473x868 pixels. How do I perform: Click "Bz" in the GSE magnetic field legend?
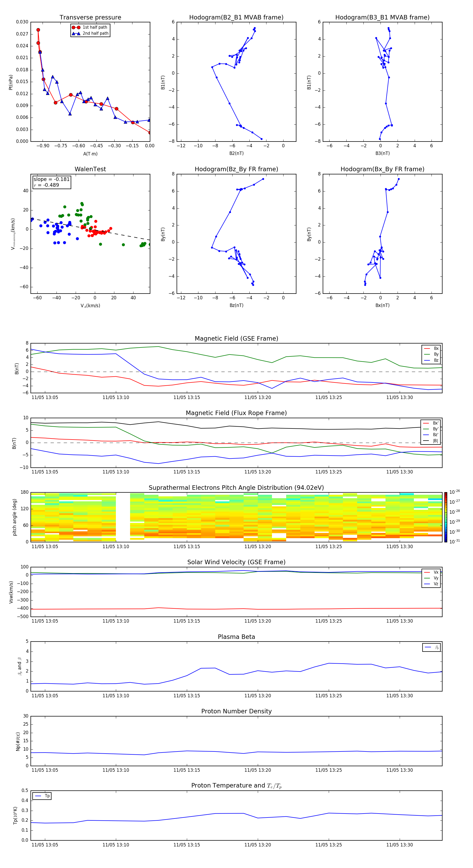tap(436, 360)
